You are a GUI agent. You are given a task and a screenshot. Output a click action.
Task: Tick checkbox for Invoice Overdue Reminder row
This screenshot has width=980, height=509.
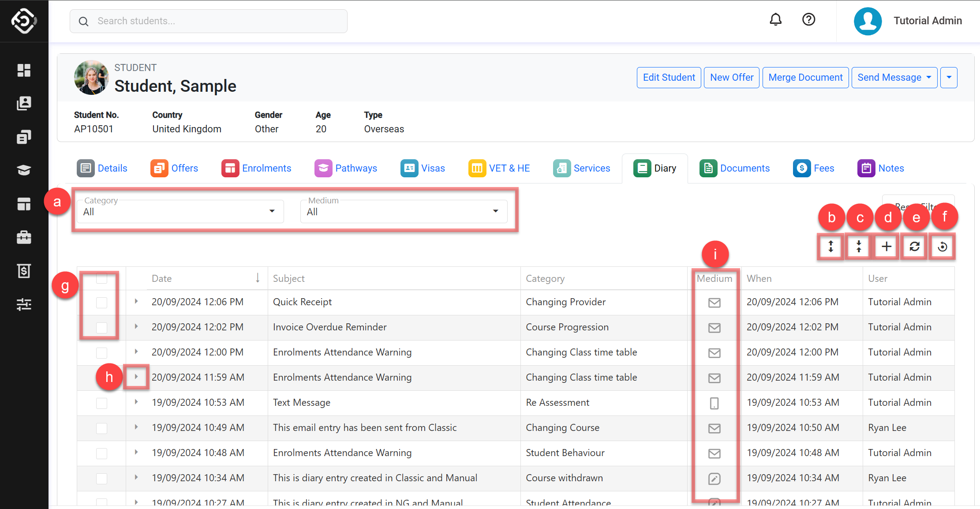(101, 328)
